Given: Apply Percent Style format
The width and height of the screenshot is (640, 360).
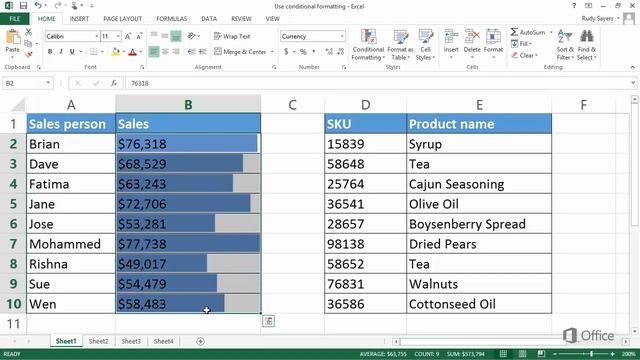Looking at the screenshot, I should (303, 51).
